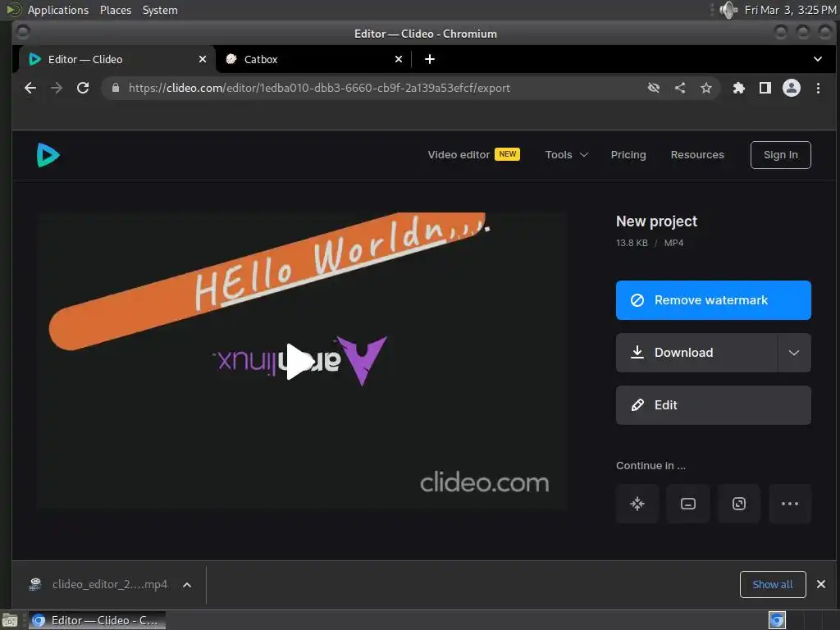Click the site lock icon
The image size is (840, 630).
coord(115,88)
